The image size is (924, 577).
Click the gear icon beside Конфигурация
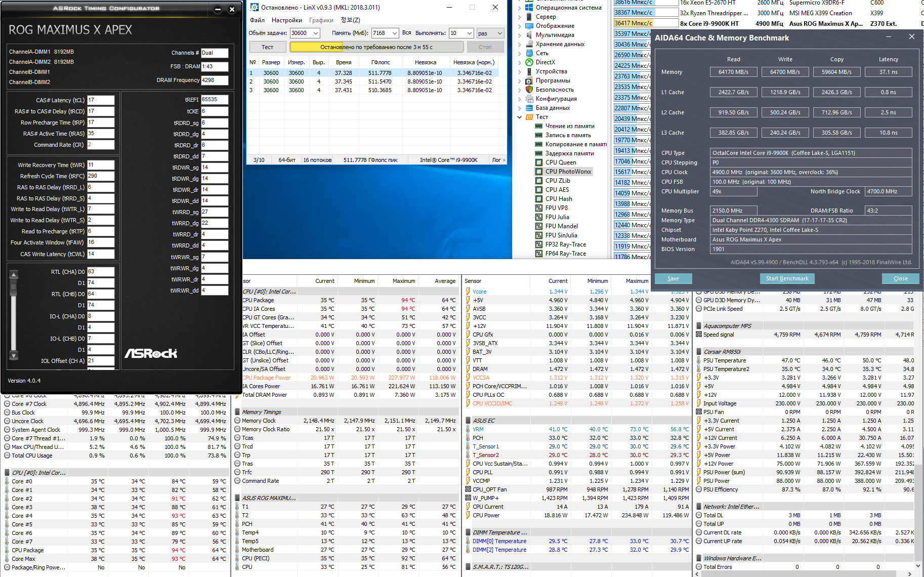(529, 99)
